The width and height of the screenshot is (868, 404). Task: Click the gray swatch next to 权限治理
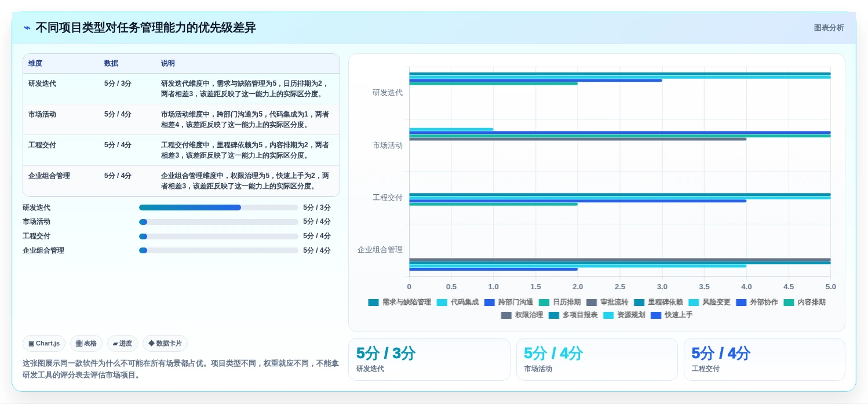(506, 315)
